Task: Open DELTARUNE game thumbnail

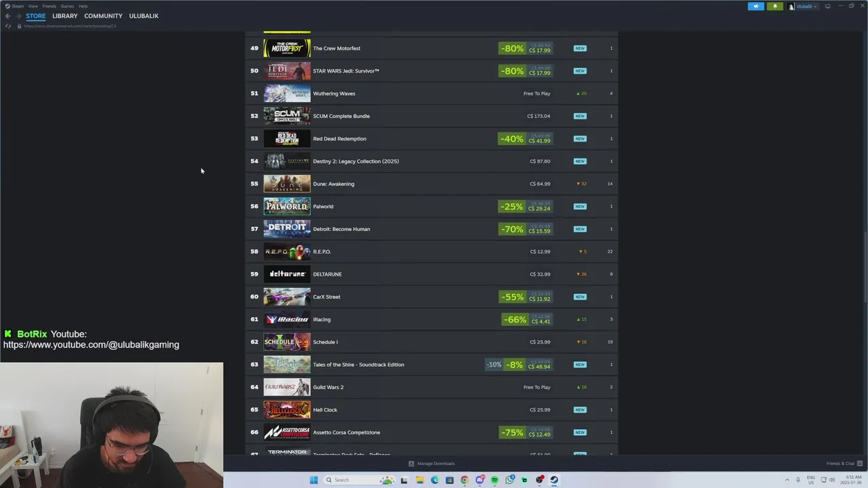Action: [x=287, y=274]
